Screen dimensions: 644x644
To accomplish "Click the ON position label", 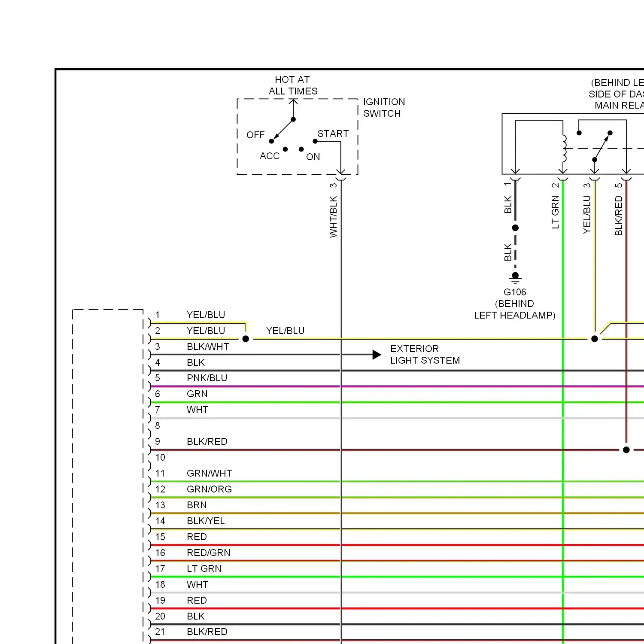I will (313, 157).
